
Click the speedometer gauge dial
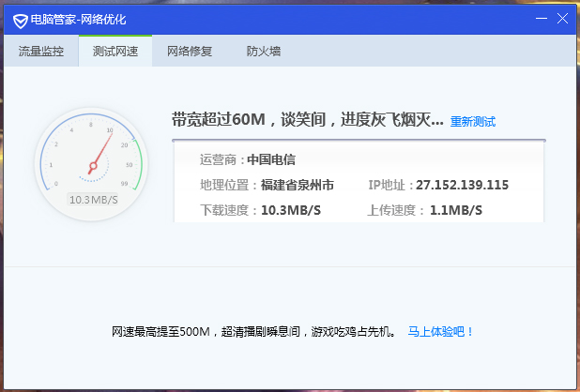pos(91,164)
